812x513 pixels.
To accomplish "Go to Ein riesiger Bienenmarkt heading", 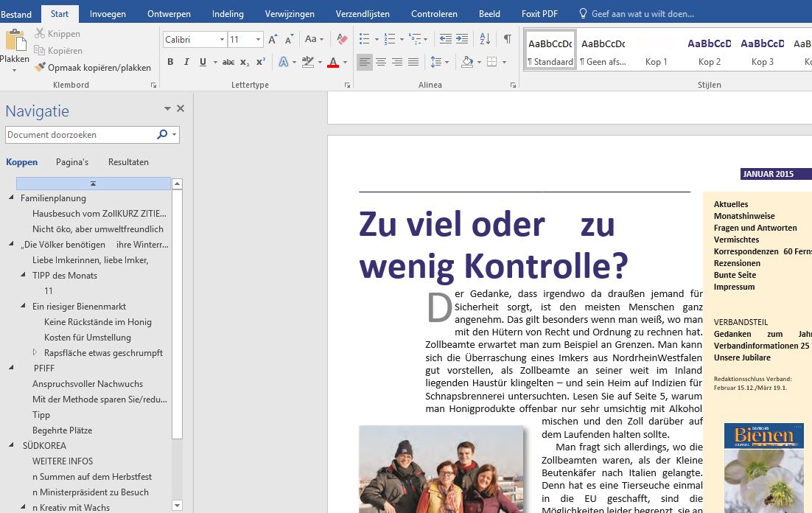I will (79, 306).
